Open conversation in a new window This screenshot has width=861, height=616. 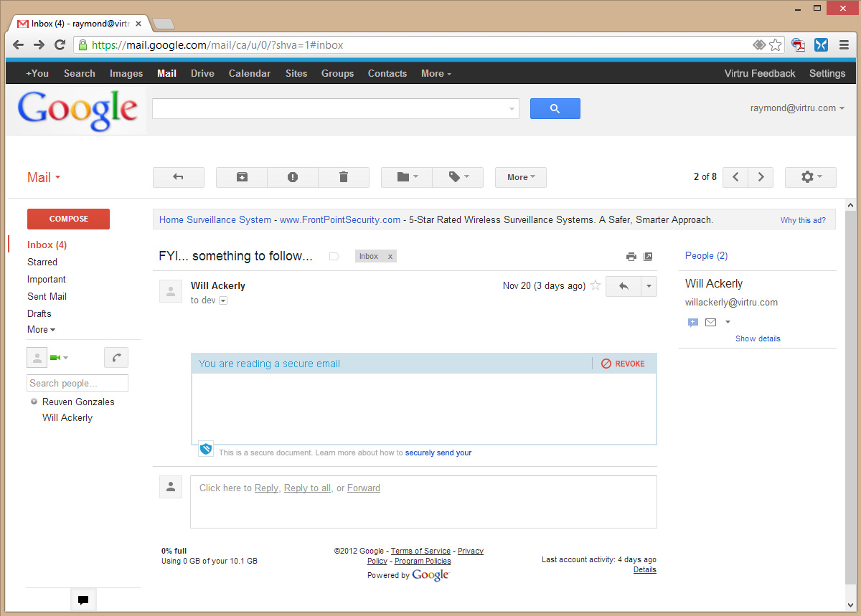pos(648,257)
